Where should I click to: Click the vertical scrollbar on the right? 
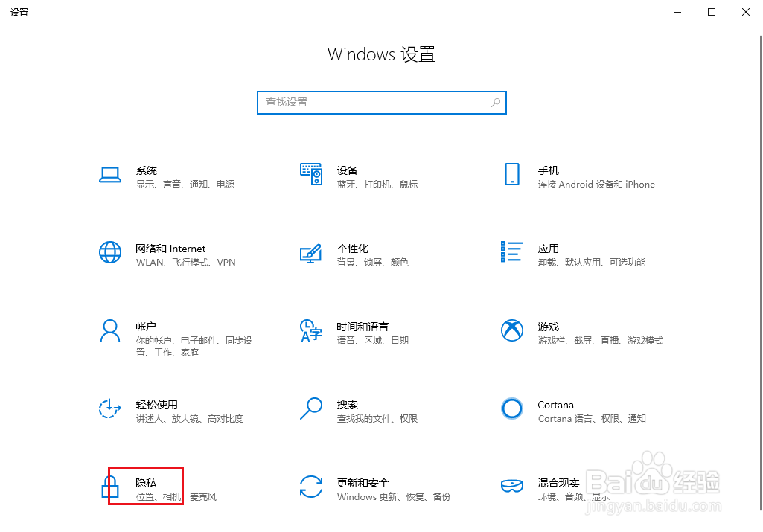[760, 272]
